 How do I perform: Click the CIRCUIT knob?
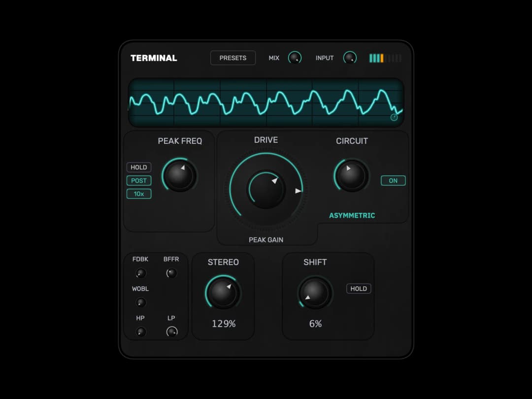point(352,175)
